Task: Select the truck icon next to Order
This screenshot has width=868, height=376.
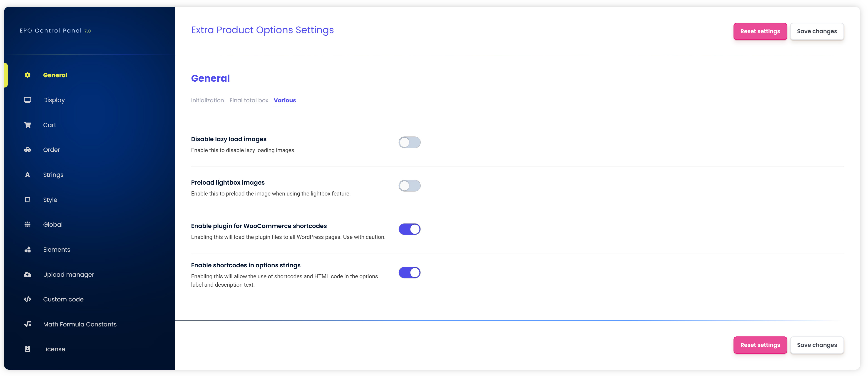Action: (27, 149)
